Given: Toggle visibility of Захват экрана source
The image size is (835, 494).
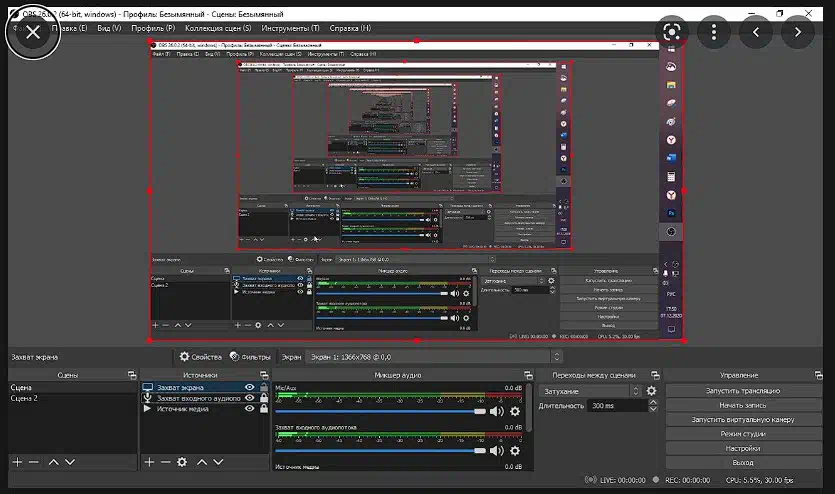Looking at the screenshot, I should click(249, 387).
